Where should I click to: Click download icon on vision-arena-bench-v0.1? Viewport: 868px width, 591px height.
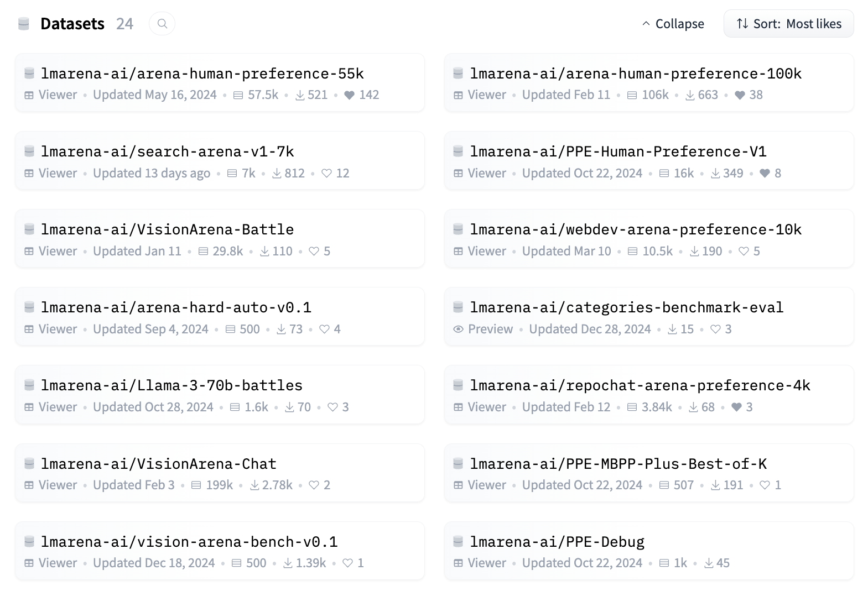(288, 563)
